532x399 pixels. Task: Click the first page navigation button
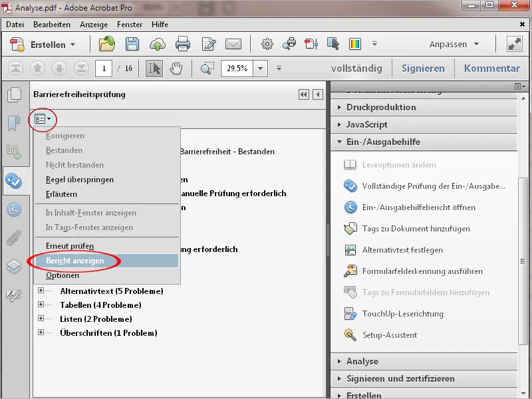(15, 68)
